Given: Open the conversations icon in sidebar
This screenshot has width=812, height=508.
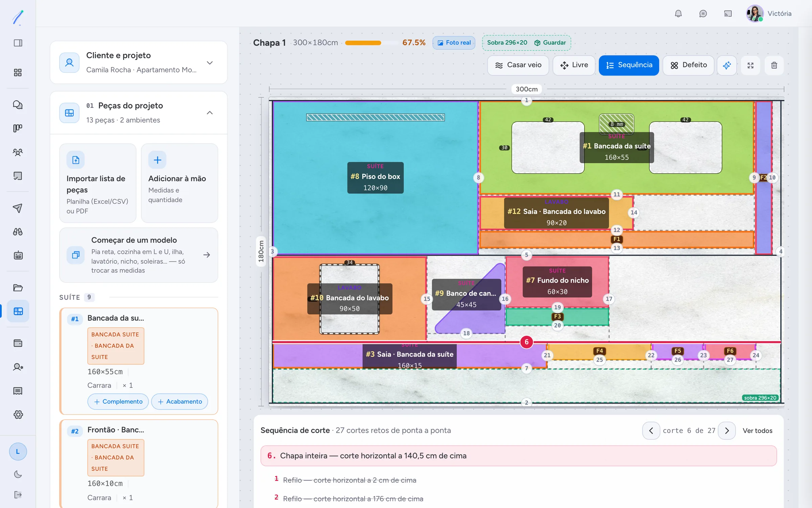Looking at the screenshot, I should (x=18, y=105).
